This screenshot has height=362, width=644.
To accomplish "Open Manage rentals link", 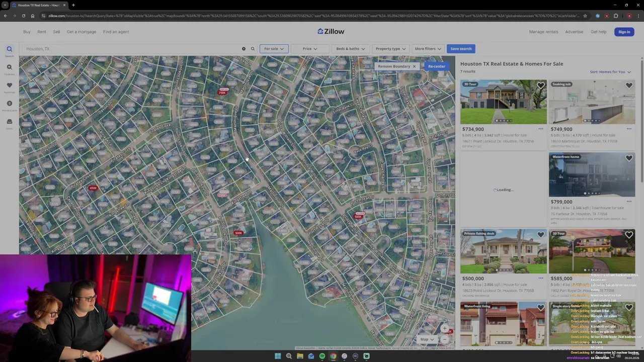I will pos(543,32).
